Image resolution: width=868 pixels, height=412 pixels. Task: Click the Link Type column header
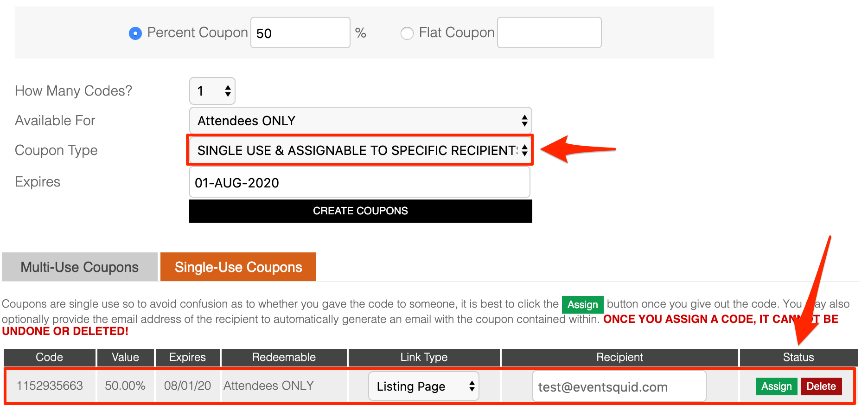pyautogui.click(x=424, y=357)
